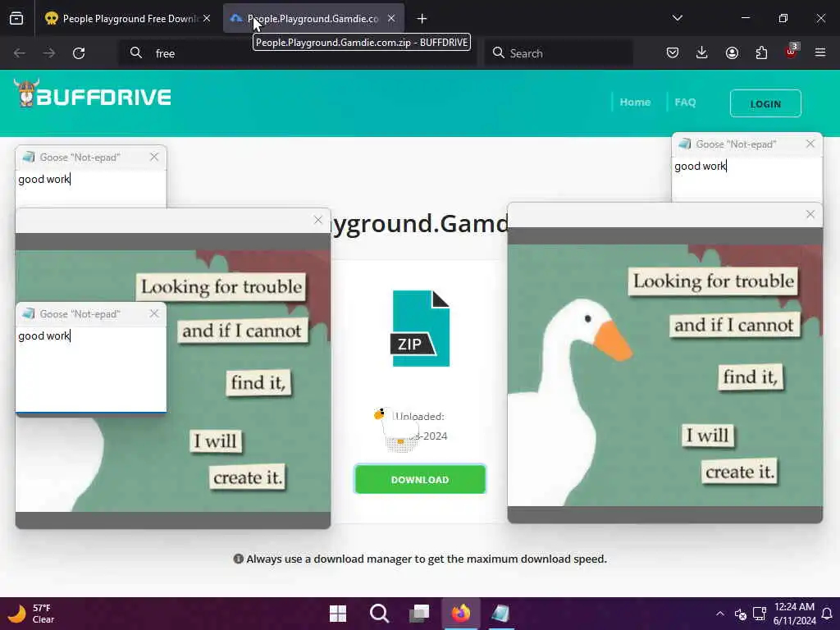Close the People Playground Free Download tab
This screenshot has width=840, height=630.
[207, 19]
